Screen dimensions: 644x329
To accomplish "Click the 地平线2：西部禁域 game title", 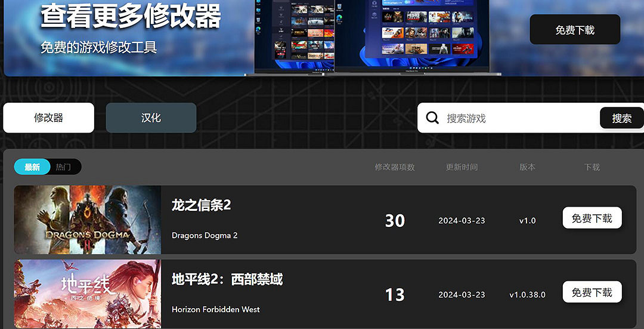I will click(x=227, y=279).
